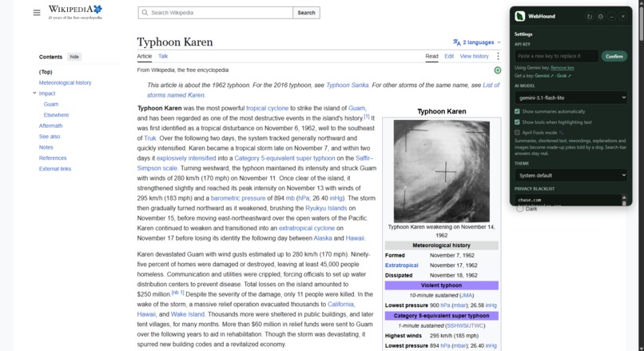644x351 pixels.
Task: Open the Wake Island link
Action: [x=188, y=314]
